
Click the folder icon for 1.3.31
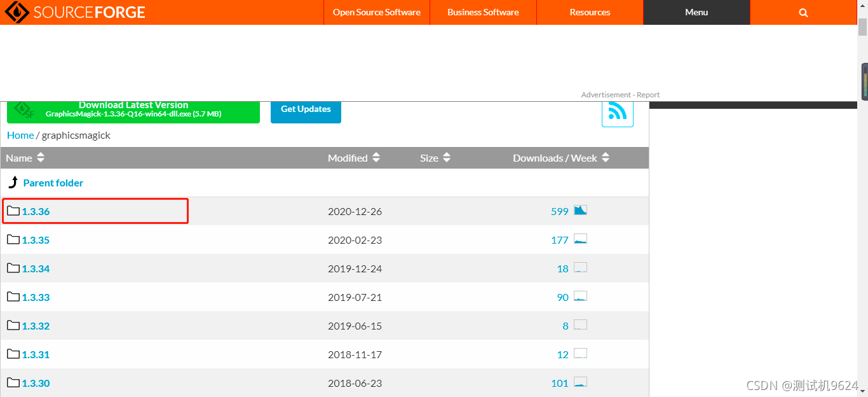[x=13, y=354]
